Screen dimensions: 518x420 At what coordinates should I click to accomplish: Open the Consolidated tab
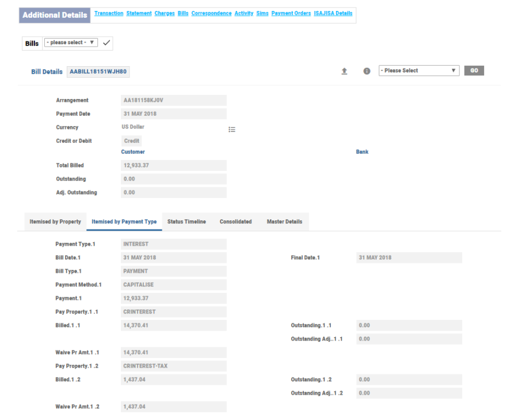point(235,222)
